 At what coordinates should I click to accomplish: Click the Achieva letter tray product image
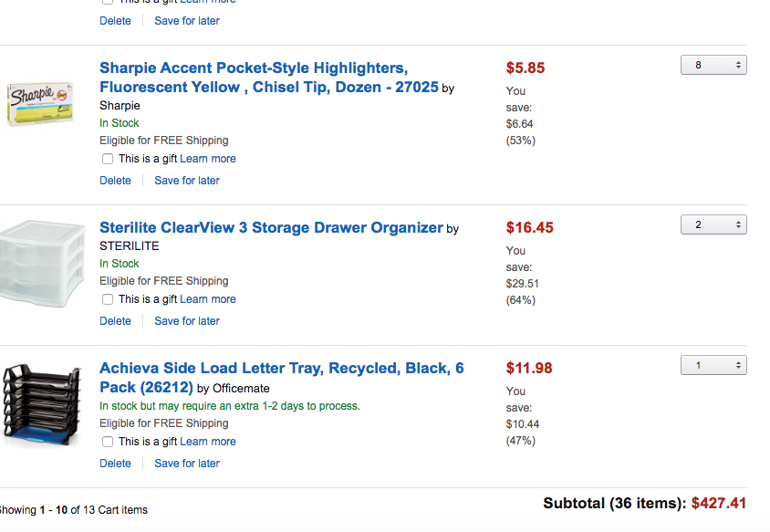(x=42, y=404)
